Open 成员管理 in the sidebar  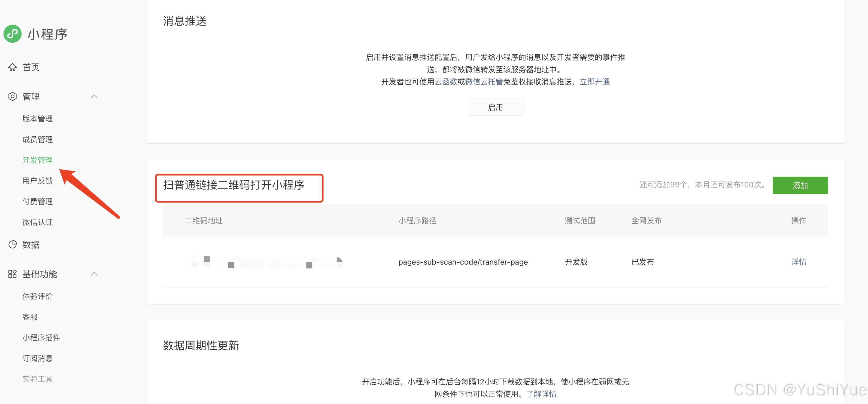[37, 139]
